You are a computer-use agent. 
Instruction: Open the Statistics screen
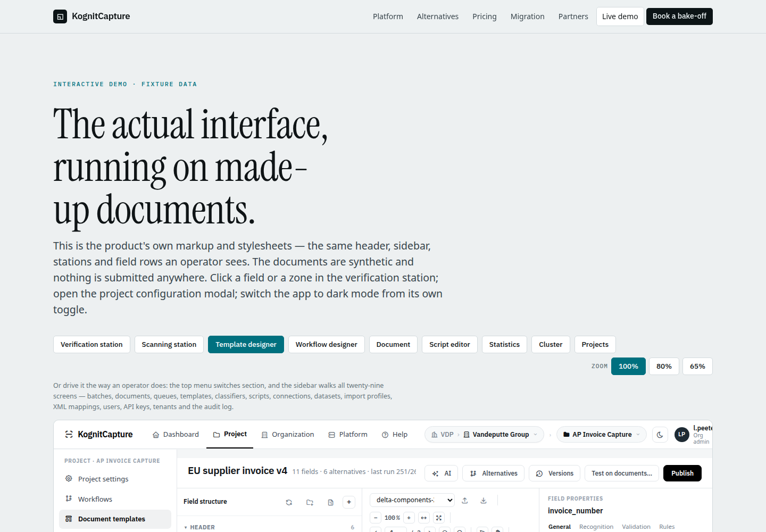tap(504, 345)
